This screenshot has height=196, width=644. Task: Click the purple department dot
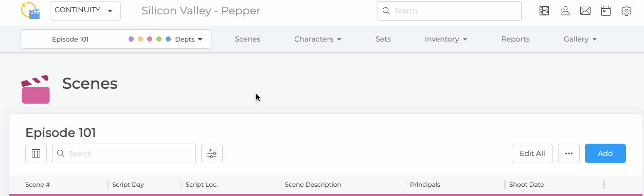(131, 39)
